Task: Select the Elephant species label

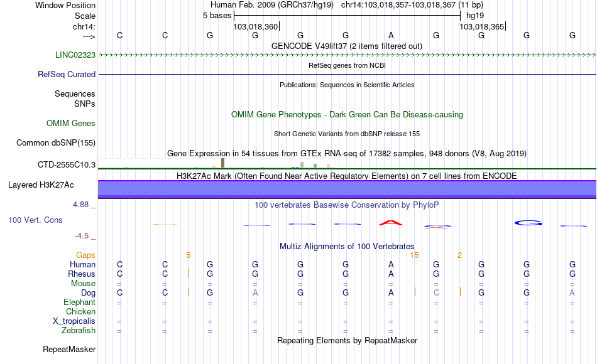Action: coord(79,302)
